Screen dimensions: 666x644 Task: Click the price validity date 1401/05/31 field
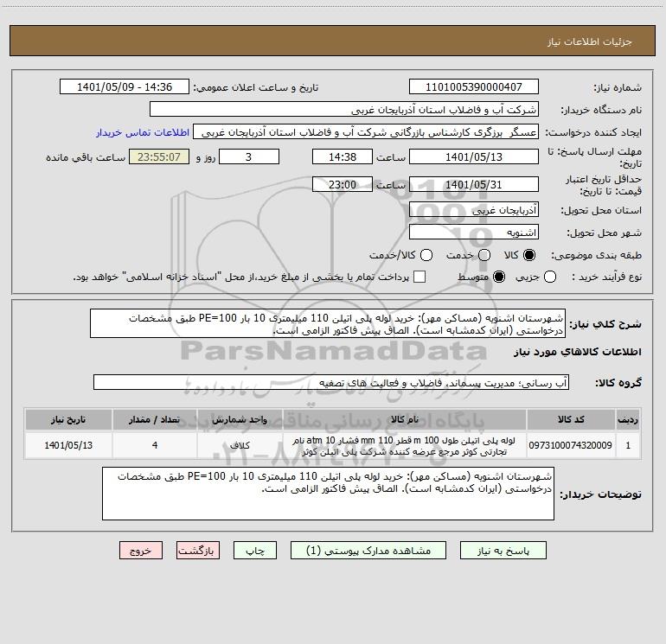click(x=474, y=185)
